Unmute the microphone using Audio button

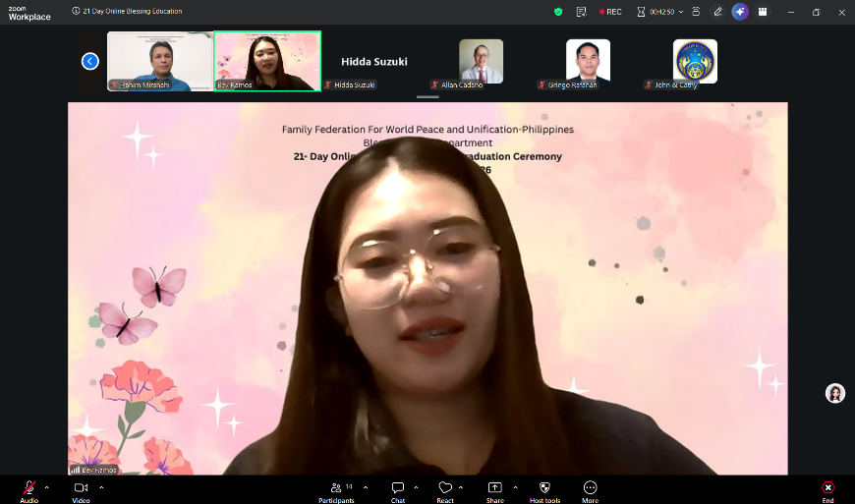tap(29, 488)
